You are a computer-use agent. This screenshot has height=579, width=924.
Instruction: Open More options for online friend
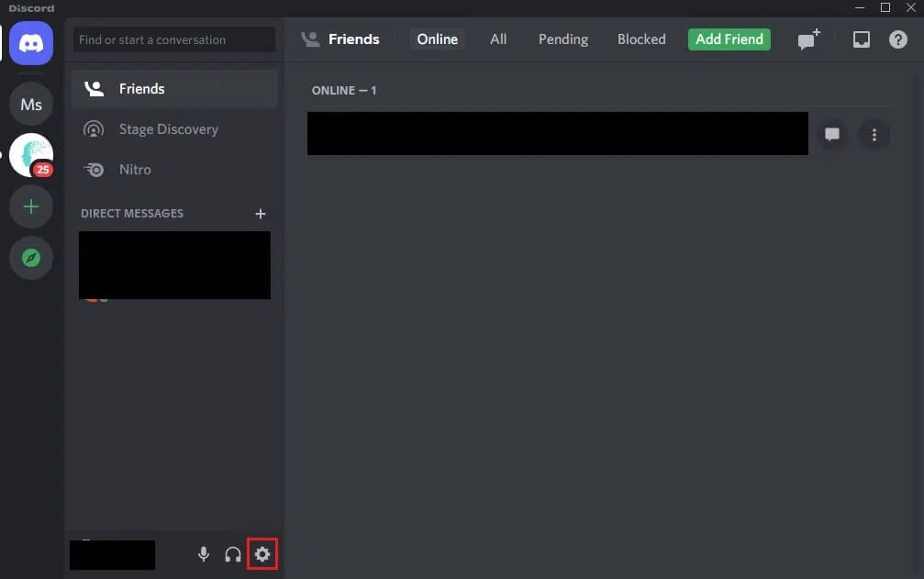874,135
